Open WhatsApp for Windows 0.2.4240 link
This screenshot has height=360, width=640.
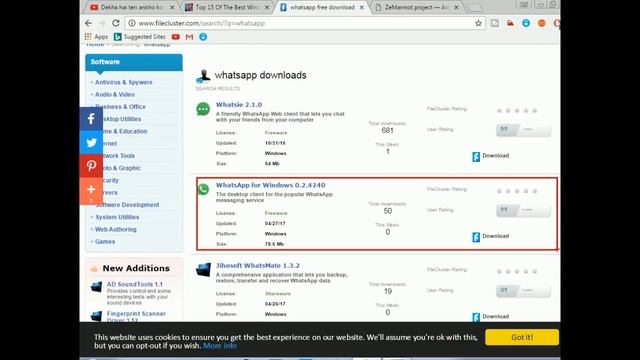coord(271,185)
